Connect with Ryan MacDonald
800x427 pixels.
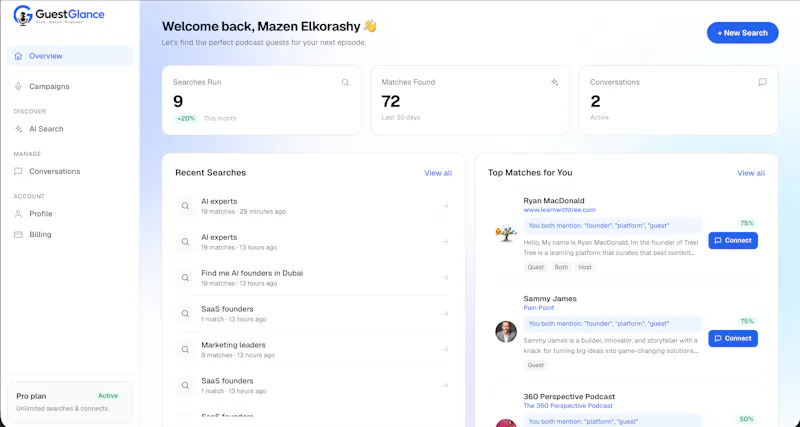click(x=733, y=240)
